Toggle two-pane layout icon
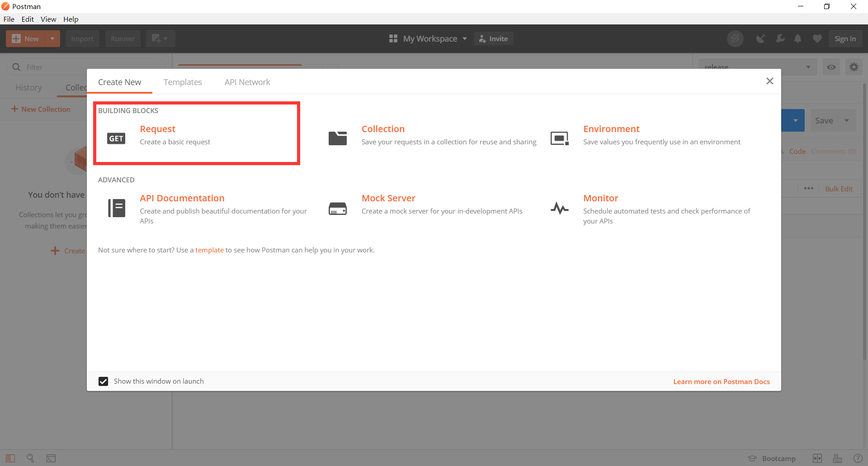 (x=817, y=458)
